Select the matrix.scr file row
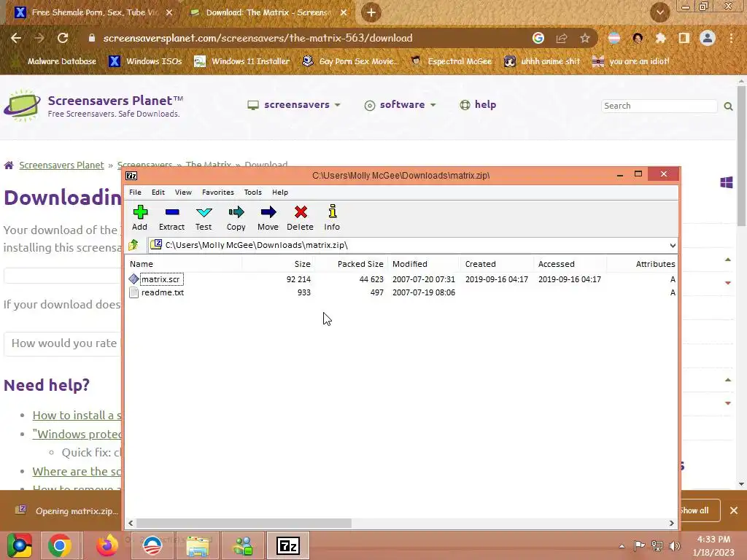 (x=401, y=279)
